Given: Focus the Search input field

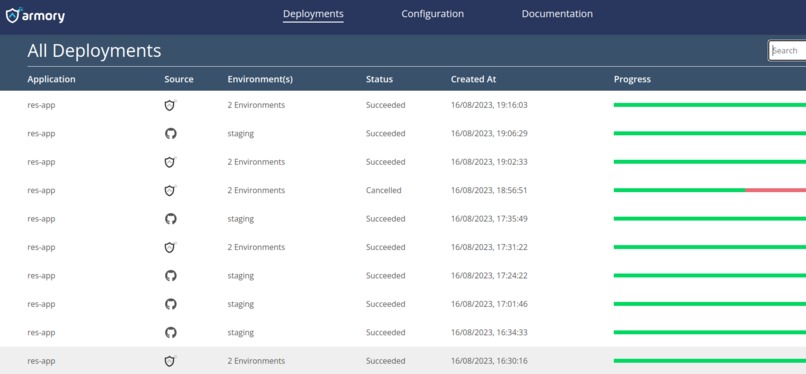Looking at the screenshot, I should pos(787,50).
